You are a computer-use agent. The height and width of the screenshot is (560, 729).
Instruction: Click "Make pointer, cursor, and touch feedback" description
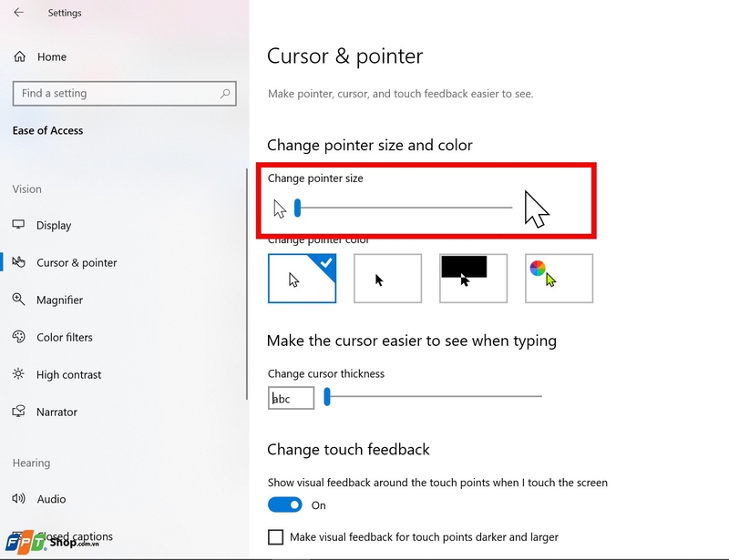pos(400,94)
